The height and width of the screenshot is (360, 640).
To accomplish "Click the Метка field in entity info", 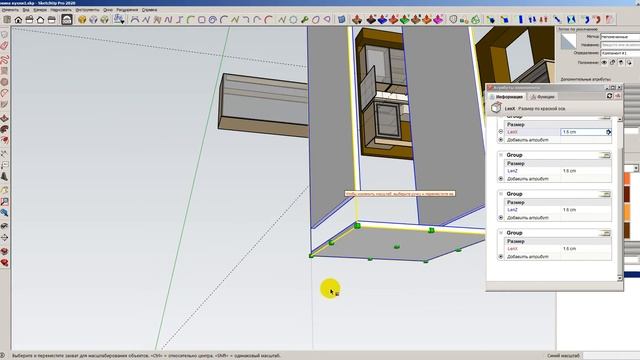I will [x=620, y=37].
